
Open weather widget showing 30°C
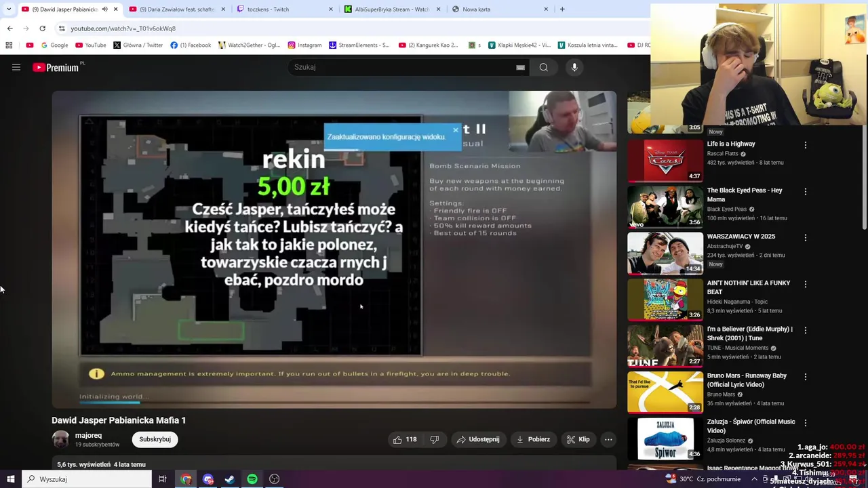coord(702,479)
